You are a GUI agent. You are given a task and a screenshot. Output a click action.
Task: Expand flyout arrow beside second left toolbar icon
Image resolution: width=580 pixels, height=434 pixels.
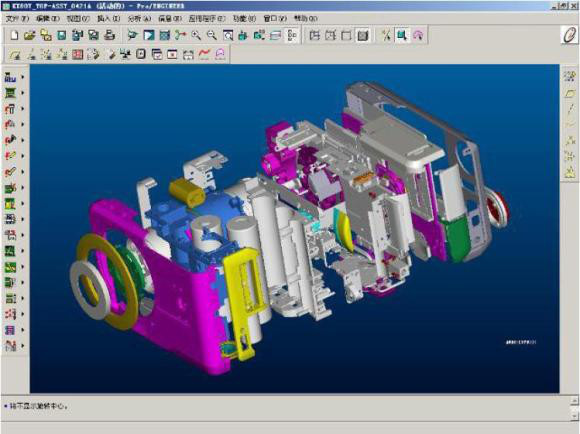(23, 93)
